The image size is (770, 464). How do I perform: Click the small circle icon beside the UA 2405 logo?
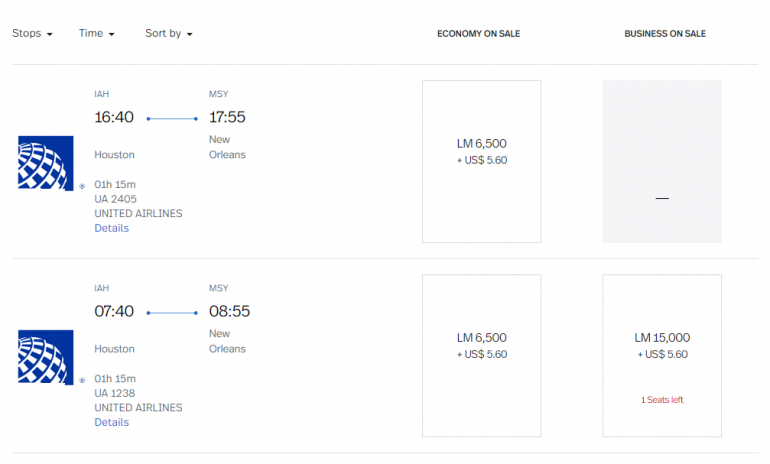pos(82,186)
